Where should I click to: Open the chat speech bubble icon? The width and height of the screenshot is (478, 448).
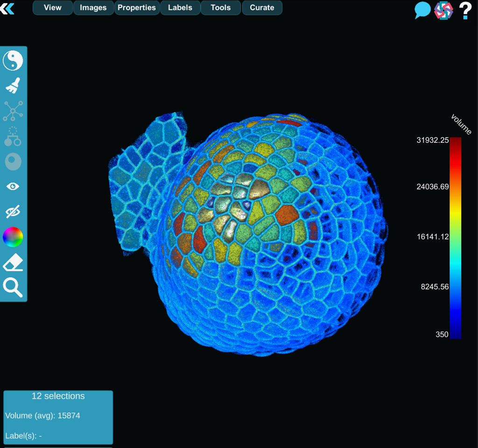tap(422, 10)
